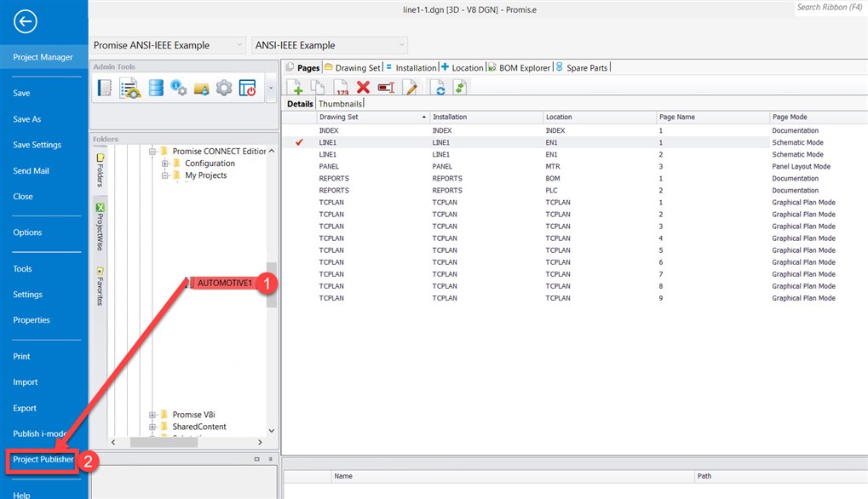Viewport: 868px width, 499px height.
Task: Click the pin icon on lower-left panel
Action: coord(270,459)
